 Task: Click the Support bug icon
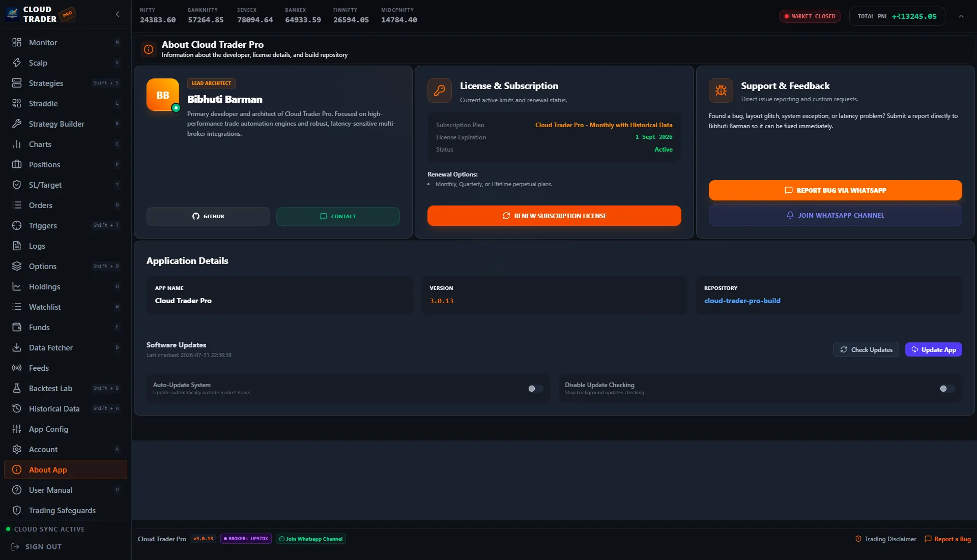click(721, 91)
